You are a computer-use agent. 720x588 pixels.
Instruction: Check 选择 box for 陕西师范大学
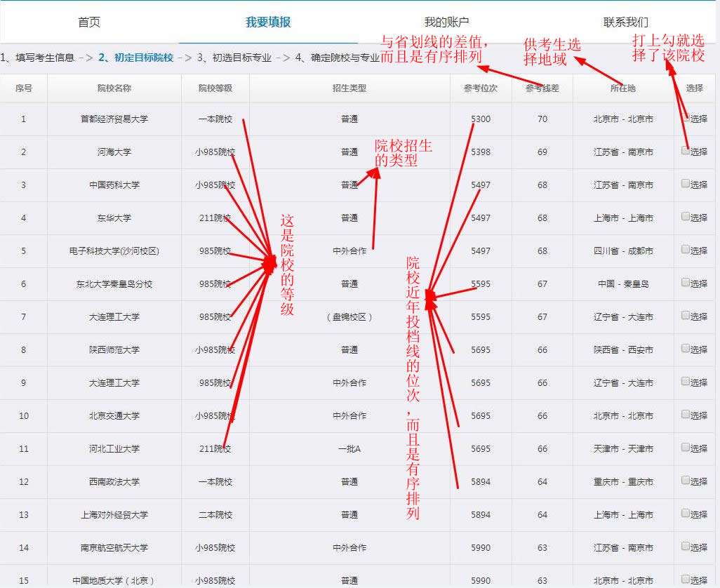pos(686,349)
